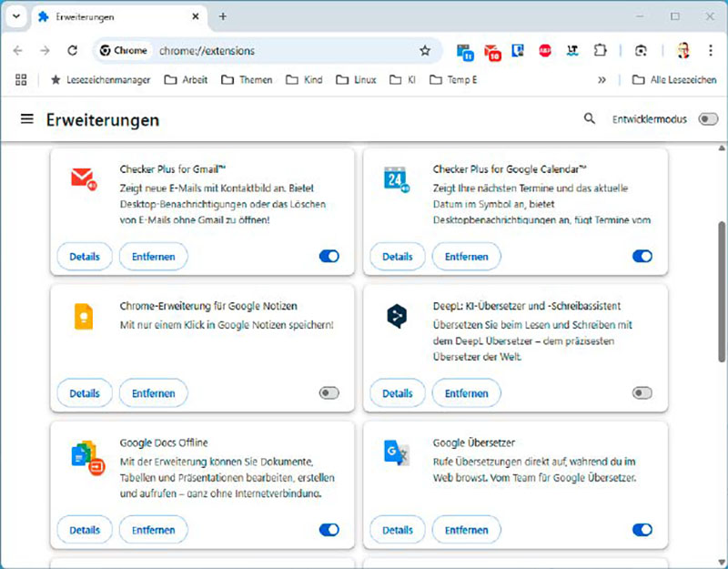Remove the DeepL extension
Viewport: 728px width, 569px height.
pyautogui.click(x=466, y=393)
